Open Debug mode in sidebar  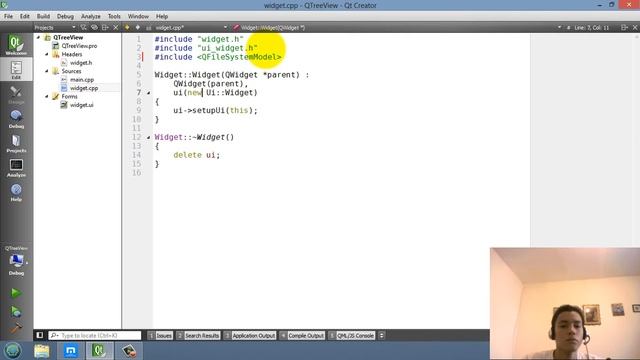[x=16, y=118]
